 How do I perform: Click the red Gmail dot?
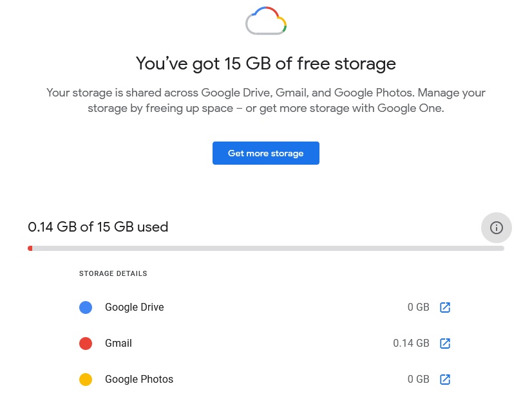pyautogui.click(x=86, y=344)
